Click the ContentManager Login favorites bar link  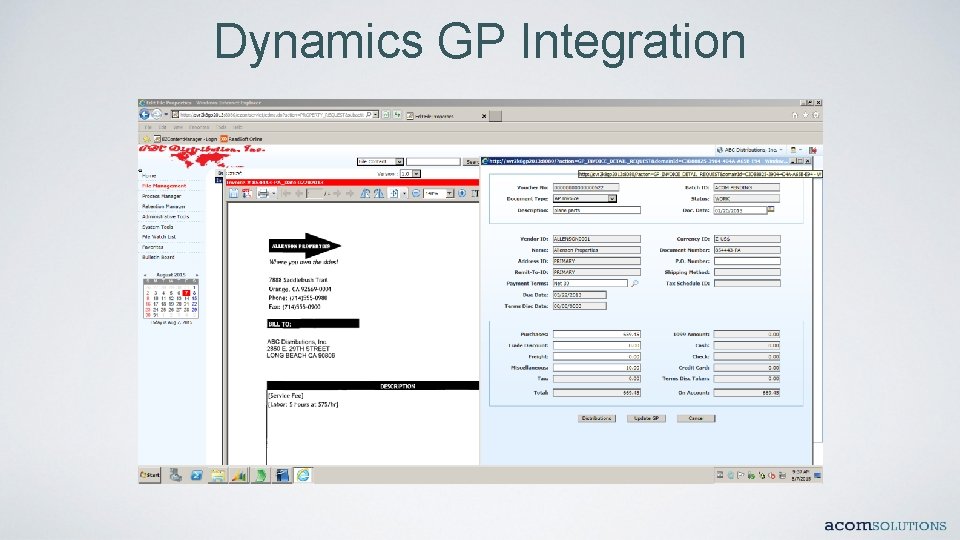(185, 139)
